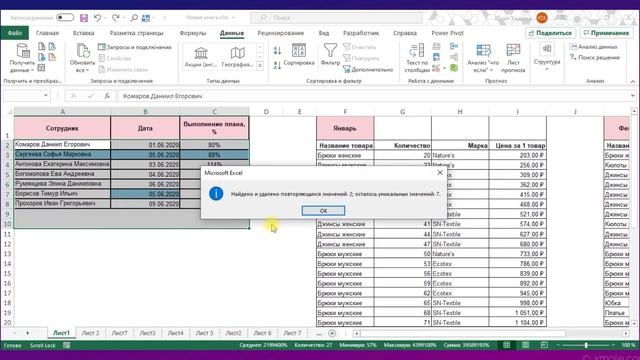
Task: Switch to Normal view in status bar
Action: pyautogui.click(x=507, y=345)
